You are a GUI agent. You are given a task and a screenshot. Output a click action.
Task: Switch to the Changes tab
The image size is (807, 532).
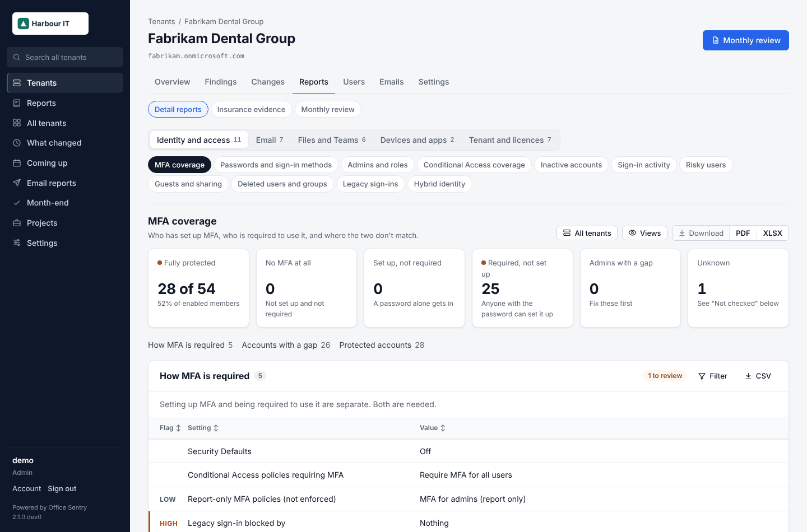268,82
